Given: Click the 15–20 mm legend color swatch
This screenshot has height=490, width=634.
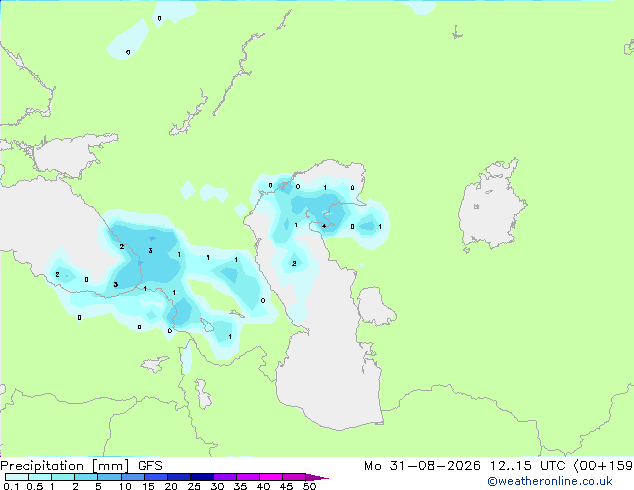Looking at the screenshot, I should tap(156, 477).
